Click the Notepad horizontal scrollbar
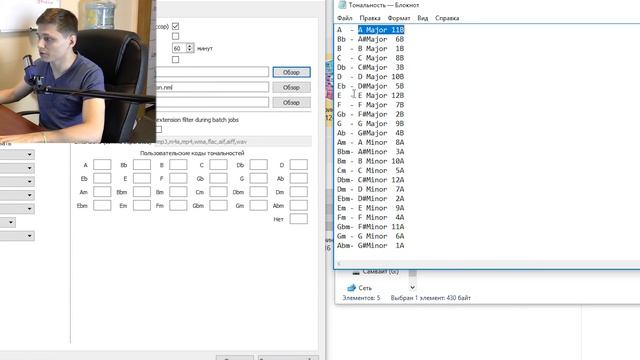Image resolution: width=640 pixels, height=360 pixels. point(488,264)
